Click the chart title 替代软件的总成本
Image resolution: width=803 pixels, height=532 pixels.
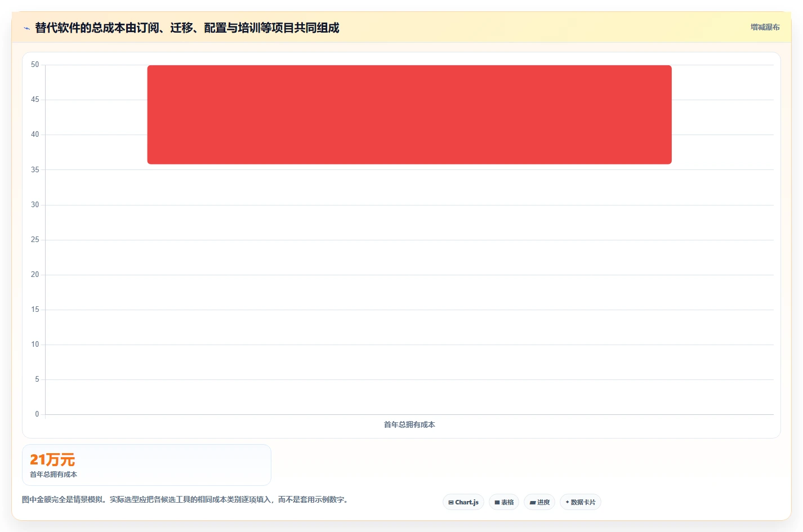(187, 28)
